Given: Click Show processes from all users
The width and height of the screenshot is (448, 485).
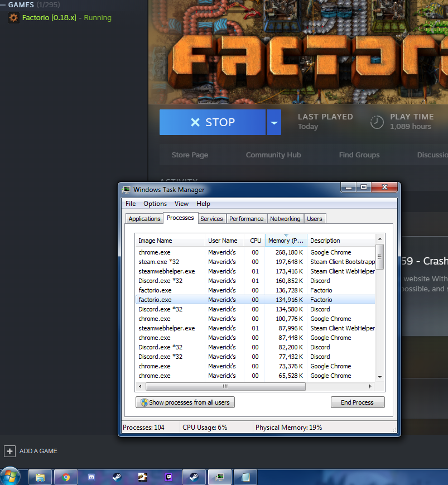Looking at the screenshot, I should (x=185, y=402).
